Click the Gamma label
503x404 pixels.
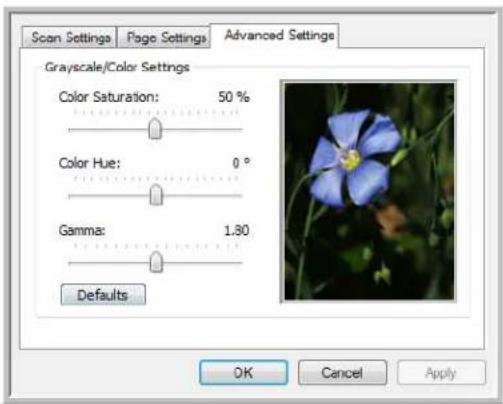pos(82,230)
